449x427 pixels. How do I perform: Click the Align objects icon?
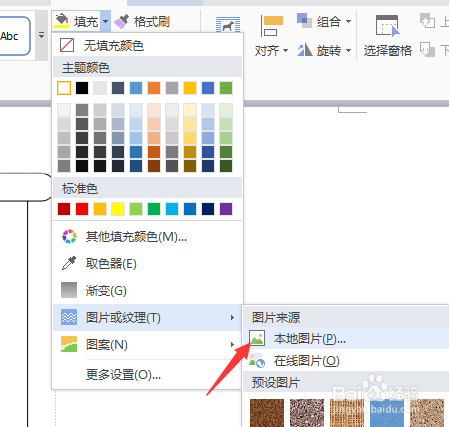[x=272, y=26]
